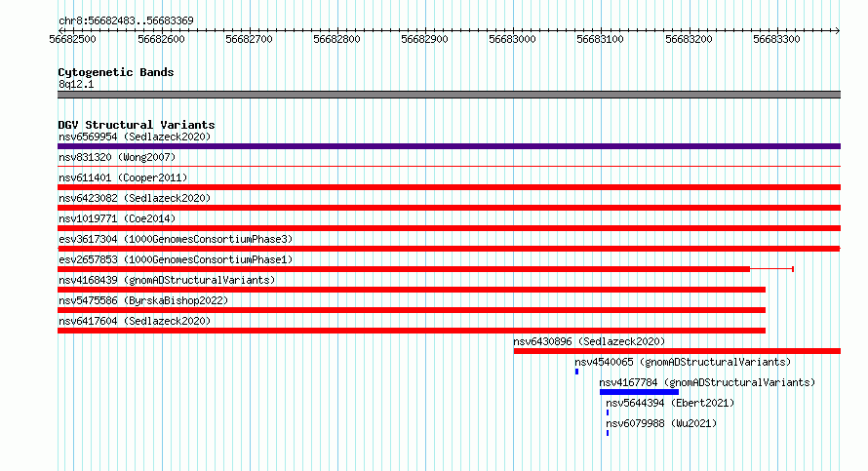The width and height of the screenshot is (868, 471).
Task: Click ruler position 56683000
Action: pyautogui.click(x=513, y=39)
